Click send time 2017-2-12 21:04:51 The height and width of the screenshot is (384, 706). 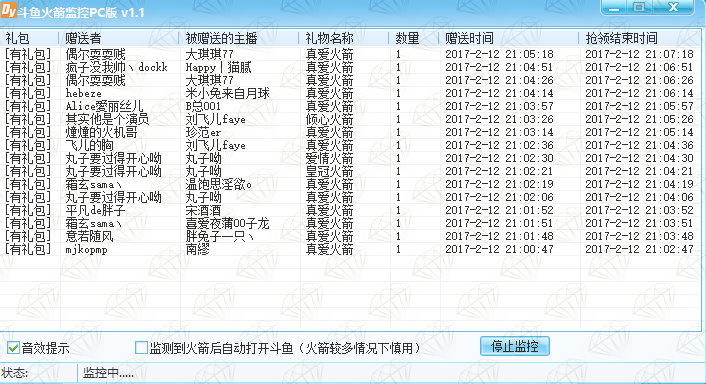499,68
